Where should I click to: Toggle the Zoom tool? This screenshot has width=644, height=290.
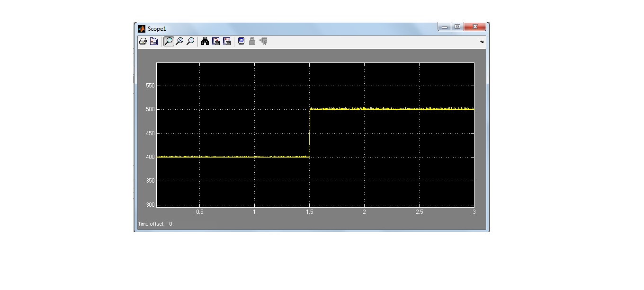point(168,42)
